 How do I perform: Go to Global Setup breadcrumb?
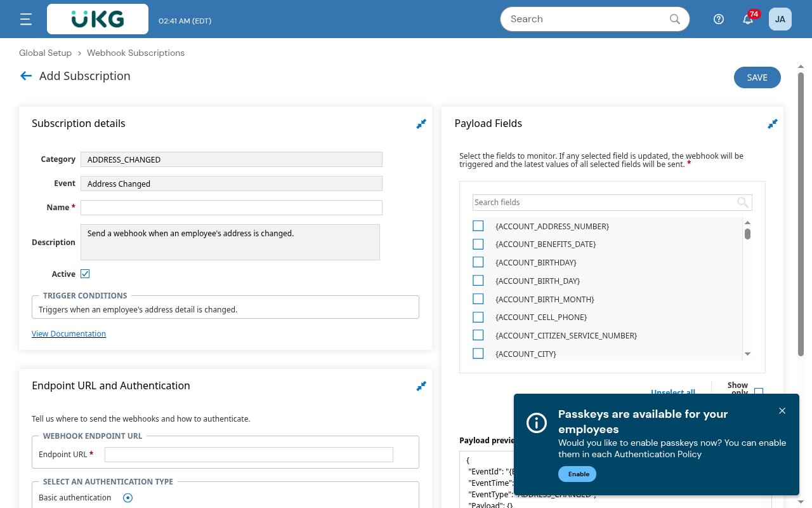click(45, 53)
